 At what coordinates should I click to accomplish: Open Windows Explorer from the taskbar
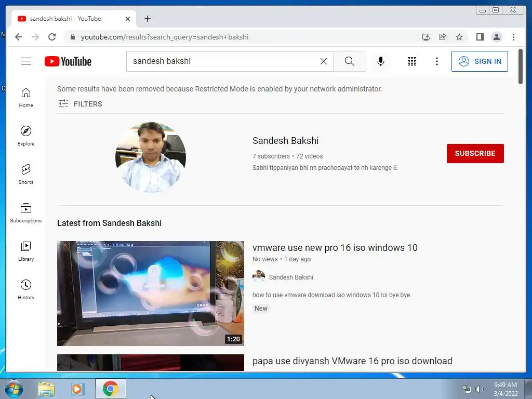pos(46,389)
